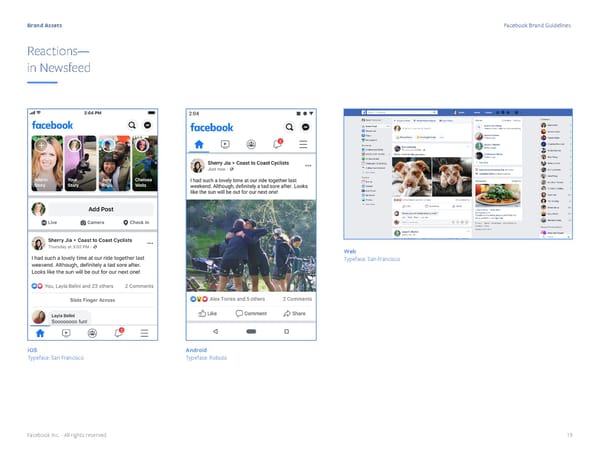Click the notifications bell in iOS bottom bar
The height and width of the screenshot is (463, 600).
point(119,332)
